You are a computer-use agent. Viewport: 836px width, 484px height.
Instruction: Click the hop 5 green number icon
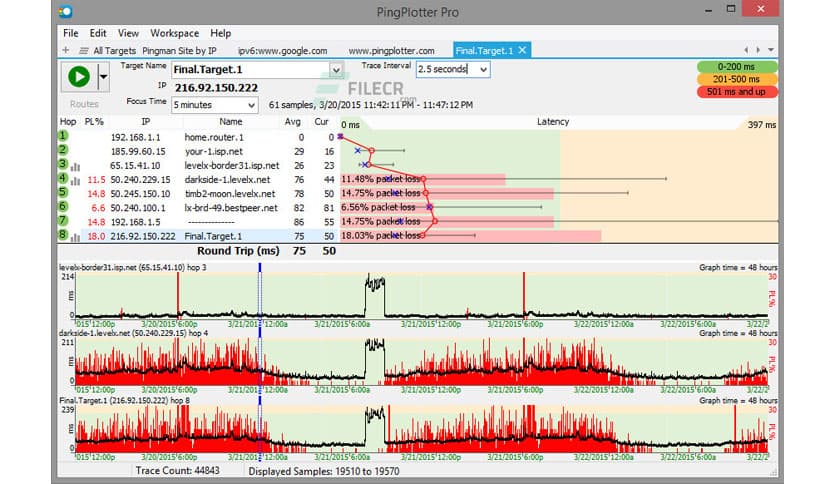pos(63,192)
